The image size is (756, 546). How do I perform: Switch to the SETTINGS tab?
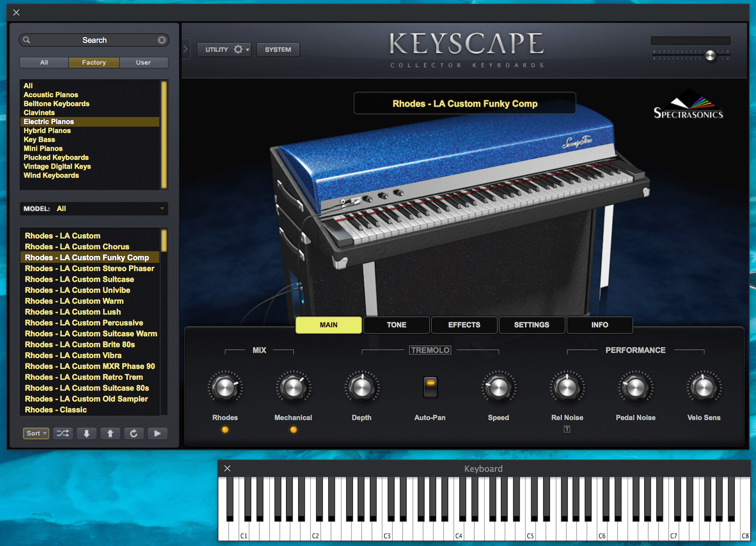click(532, 325)
